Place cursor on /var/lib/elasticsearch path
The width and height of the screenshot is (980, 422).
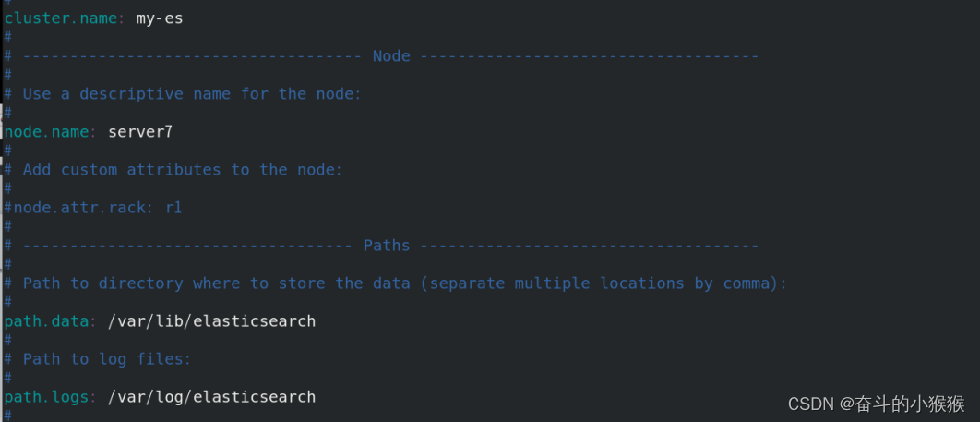pos(212,321)
